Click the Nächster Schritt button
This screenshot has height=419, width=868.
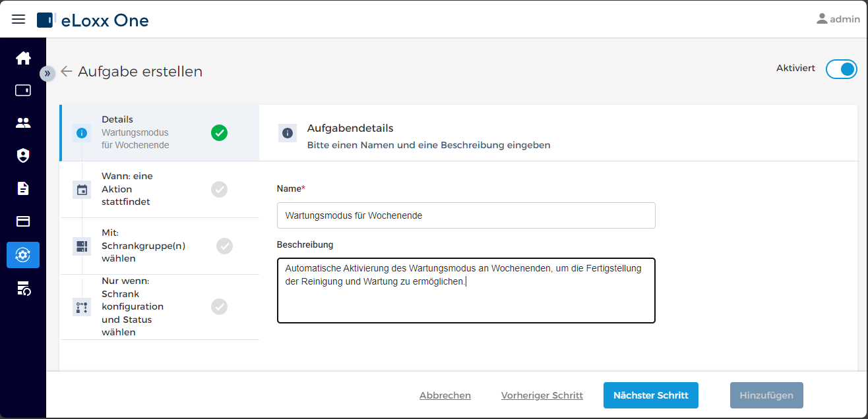[x=651, y=395]
